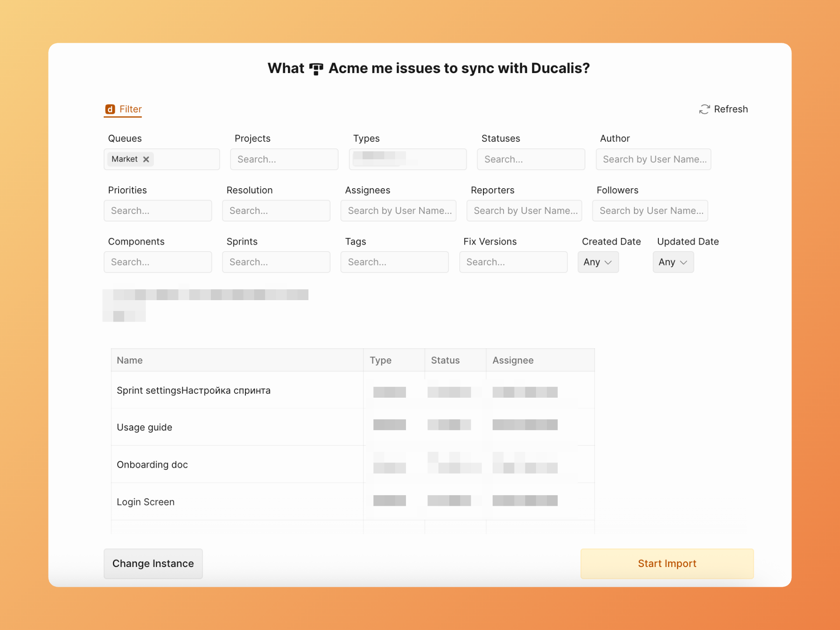Click the Assignees search field

[398, 211]
